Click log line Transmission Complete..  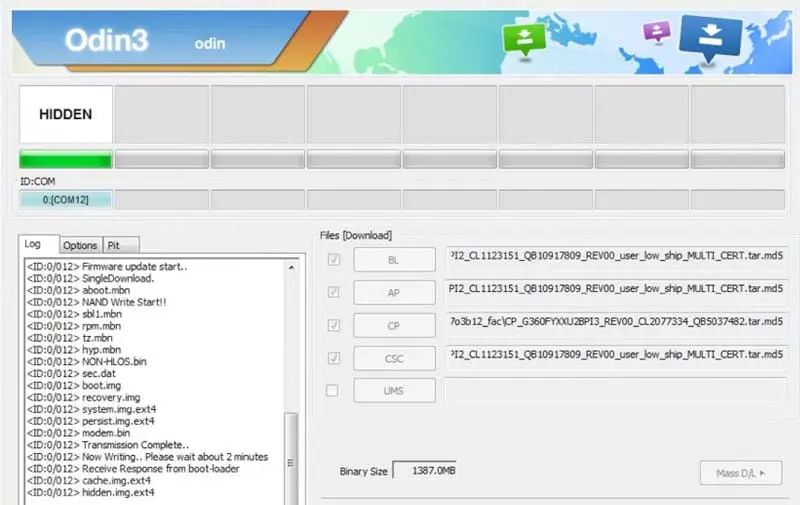point(108,445)
